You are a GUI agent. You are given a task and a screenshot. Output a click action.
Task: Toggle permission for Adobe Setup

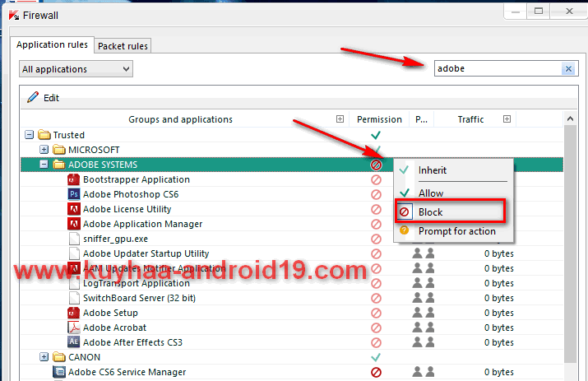point(376,313)
